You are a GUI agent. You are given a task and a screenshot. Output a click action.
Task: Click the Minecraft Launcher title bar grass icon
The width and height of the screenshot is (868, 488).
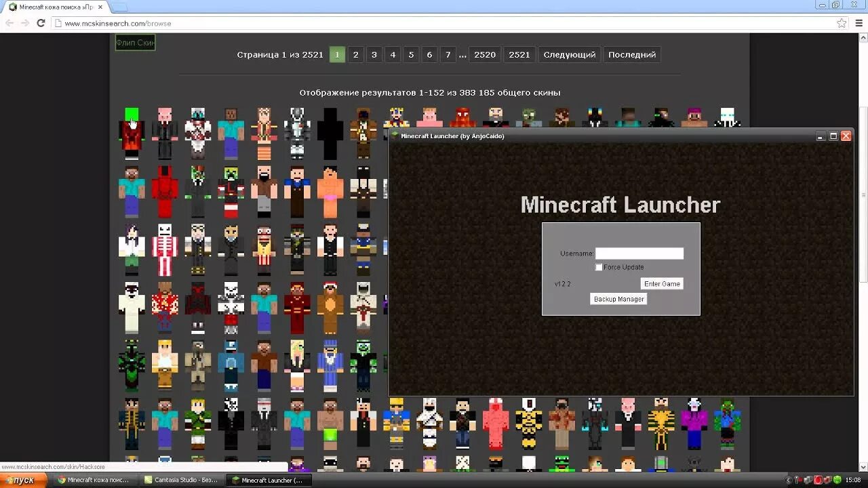point(395,136)
